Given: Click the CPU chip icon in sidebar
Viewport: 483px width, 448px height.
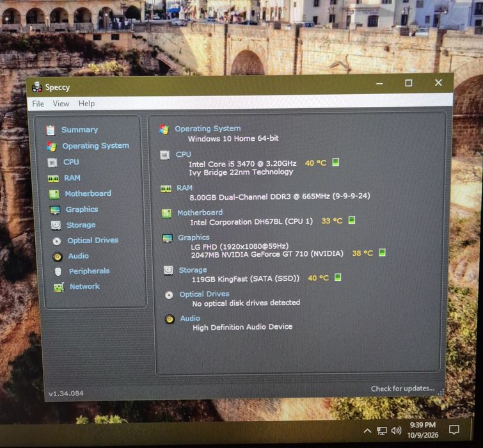Looking at the screenshot, I should pos(52,163).
